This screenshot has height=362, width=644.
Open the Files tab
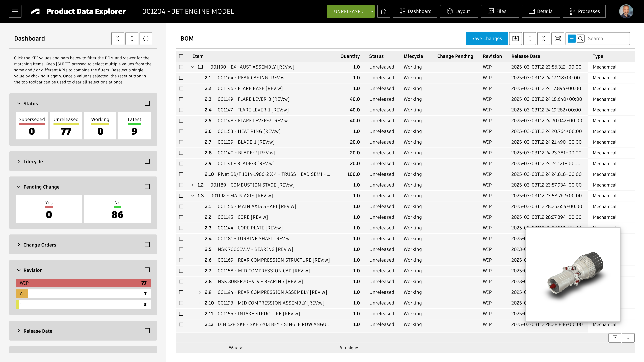pos(500,12)
